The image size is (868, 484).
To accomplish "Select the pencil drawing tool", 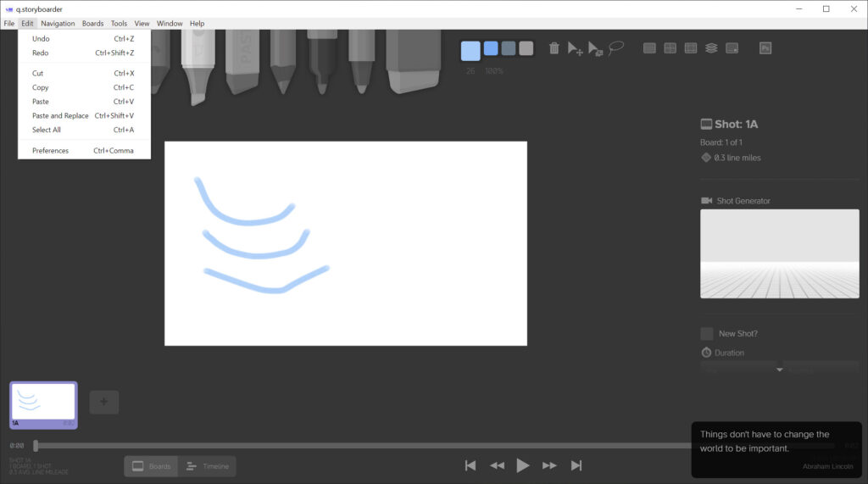I will (283, 61).
